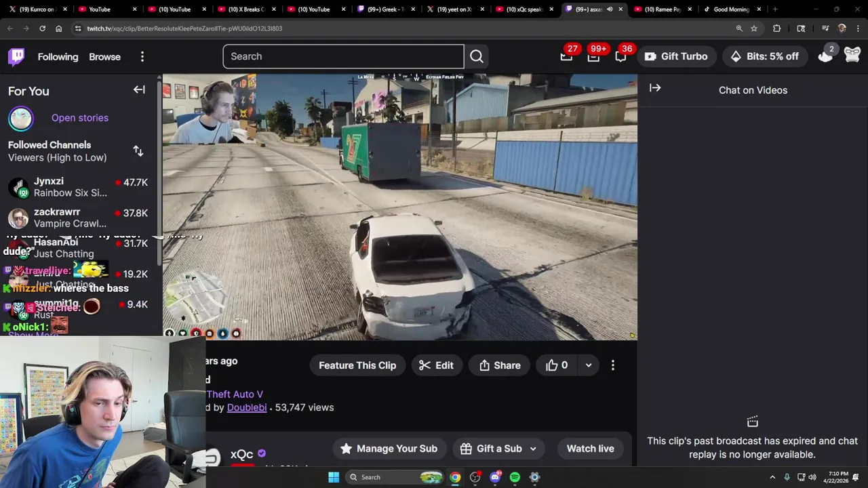Viewport: 868px width, 488px height.
Task: Open zackrawrr channel in sidebar
Action: 80,218
